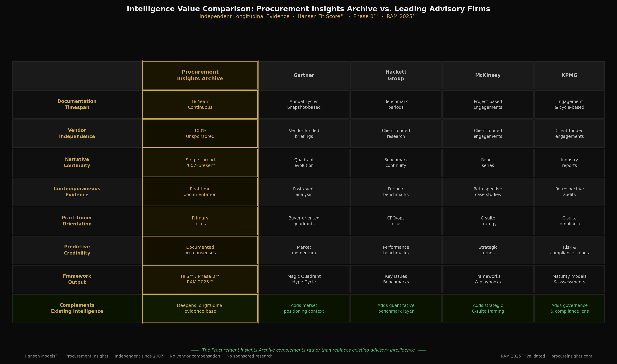Screen dimensions: 617x364
Task: Click the KPMG column header
Action: (569, 75)
